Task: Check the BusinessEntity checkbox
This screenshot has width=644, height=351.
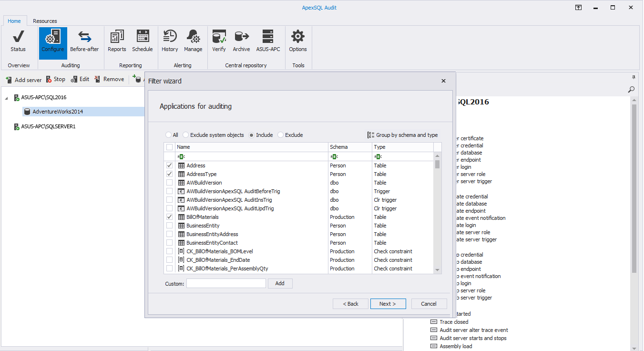Action: click(x=169, y=226)
